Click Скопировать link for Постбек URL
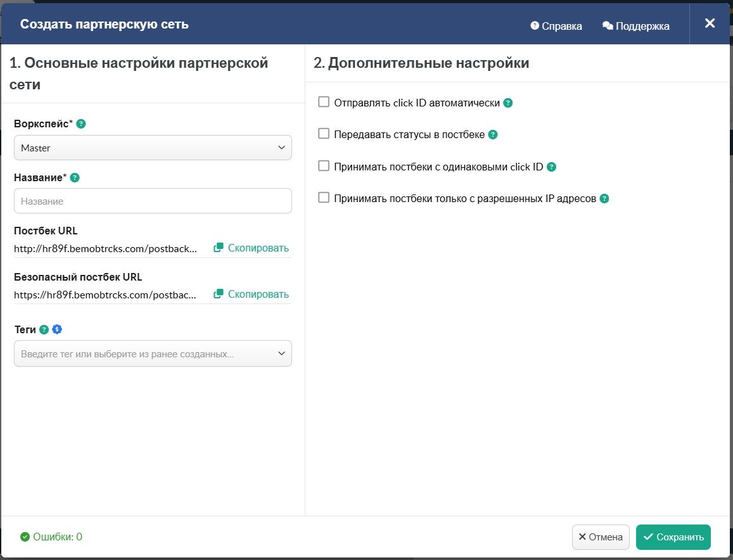The image size is (733, 560). (258, 248)
